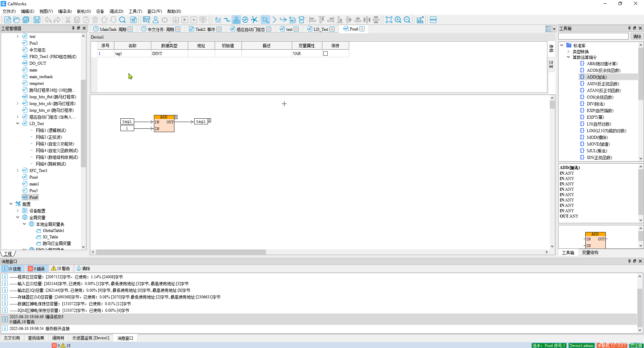Open the 调试(D) menu
The height and width of the screenshot is (348, 644).
[x=116, y=11]
